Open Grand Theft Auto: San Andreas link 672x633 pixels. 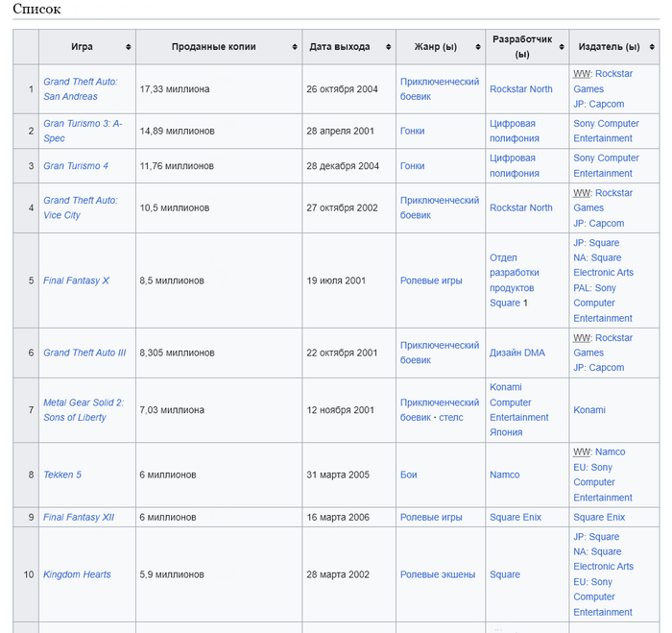[x=81, y=88]
